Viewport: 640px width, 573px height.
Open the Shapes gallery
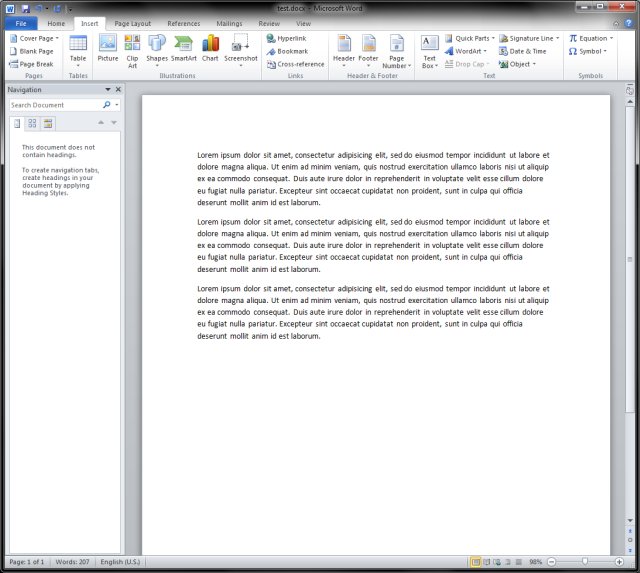[157, 51]
